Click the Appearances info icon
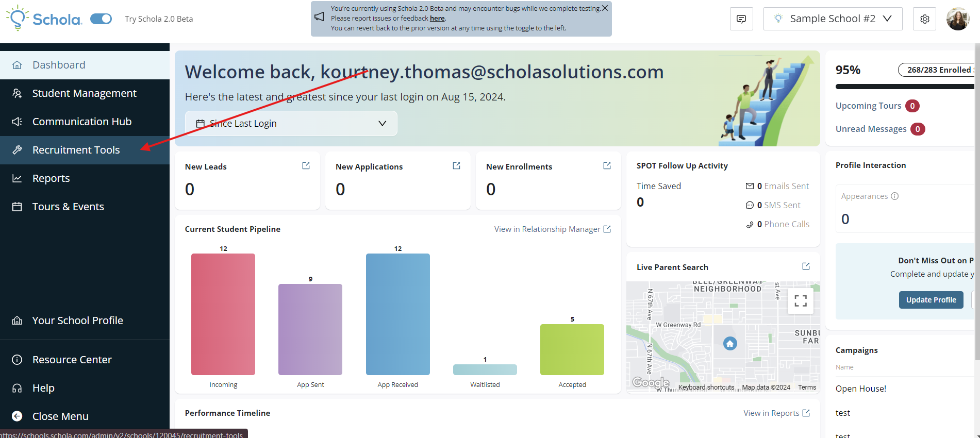980x438 pixels. coord(894,196)
